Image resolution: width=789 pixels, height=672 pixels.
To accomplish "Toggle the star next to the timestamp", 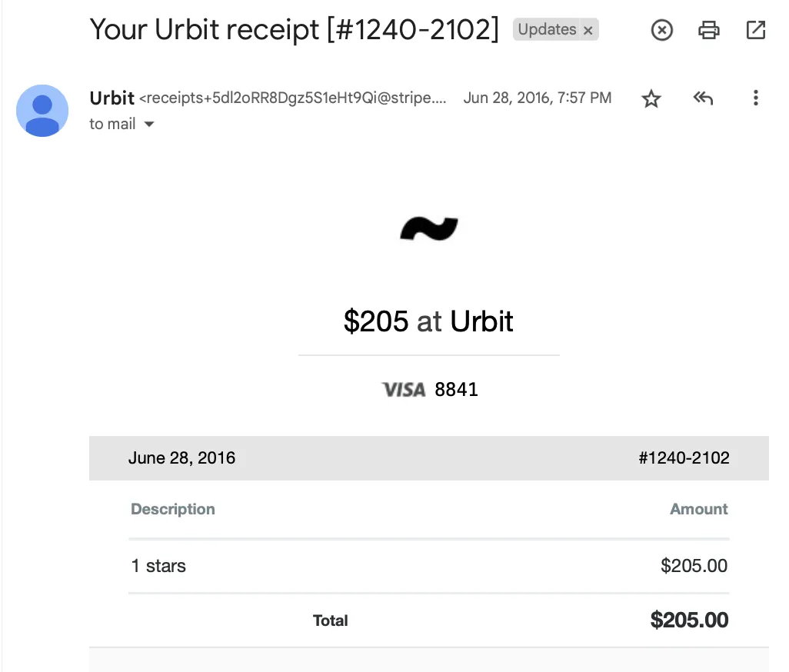I will pyautogui.click(x=651, y=98).
